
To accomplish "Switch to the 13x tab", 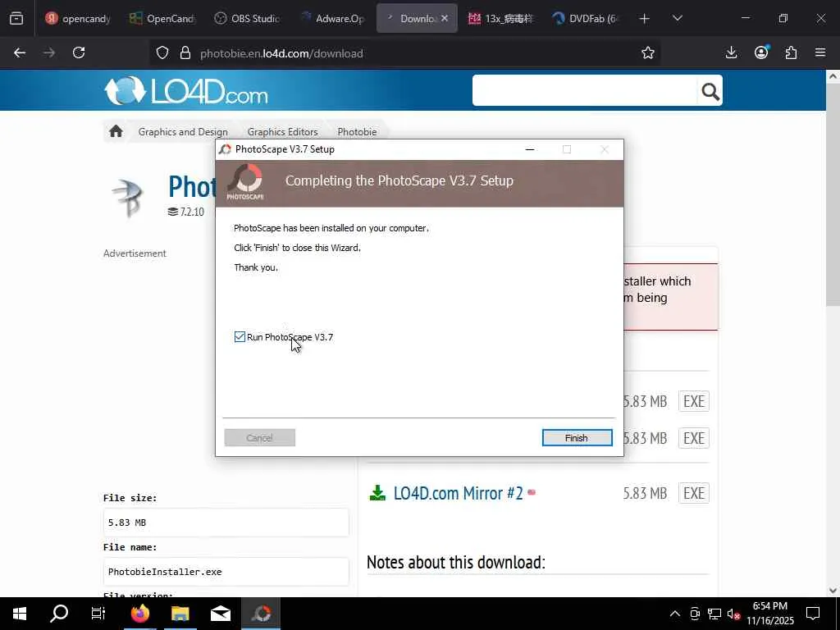I will pos(501,19).
